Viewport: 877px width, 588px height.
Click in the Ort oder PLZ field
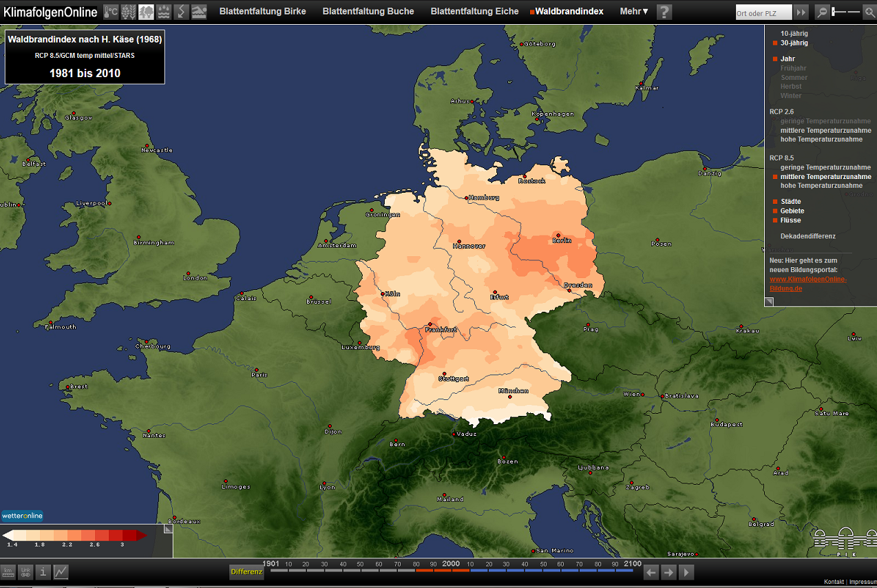pyautogui.click(x=763, y=12)
